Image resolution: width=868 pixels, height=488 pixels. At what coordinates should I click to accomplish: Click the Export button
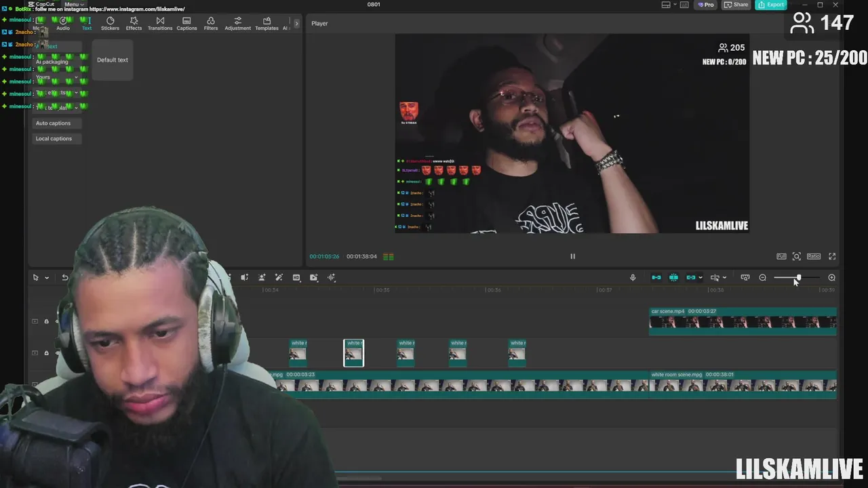click(771, 5)
